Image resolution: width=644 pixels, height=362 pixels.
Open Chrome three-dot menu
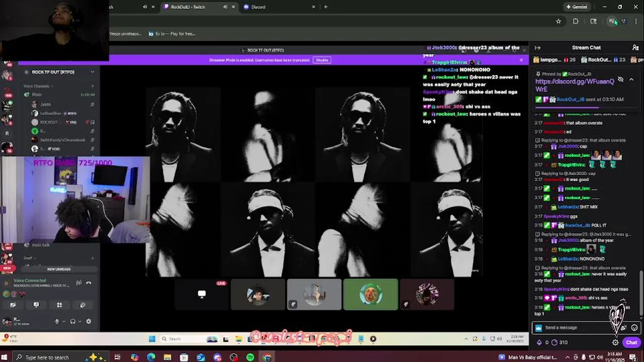coord(636,21)
